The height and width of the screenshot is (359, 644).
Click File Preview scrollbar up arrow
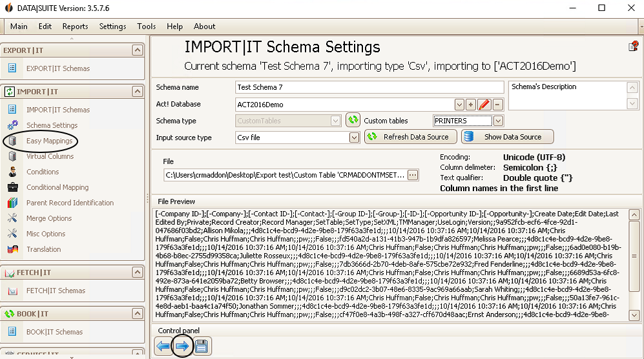pyautogui.click(x=634, y=215)
